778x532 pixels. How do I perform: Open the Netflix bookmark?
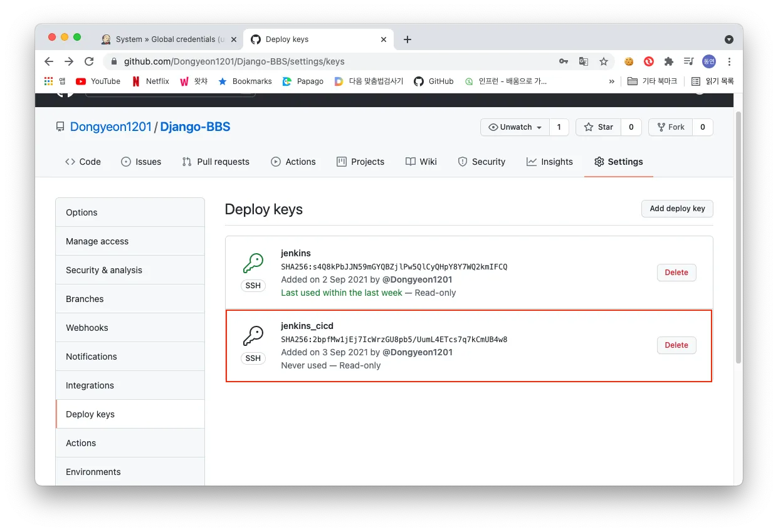click(x=150, y=81)
